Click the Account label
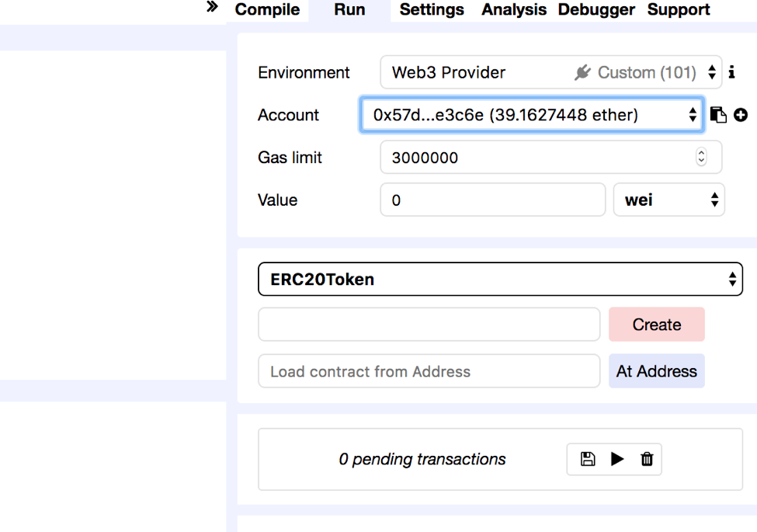The image size is (757, 532). coord(288,115)
